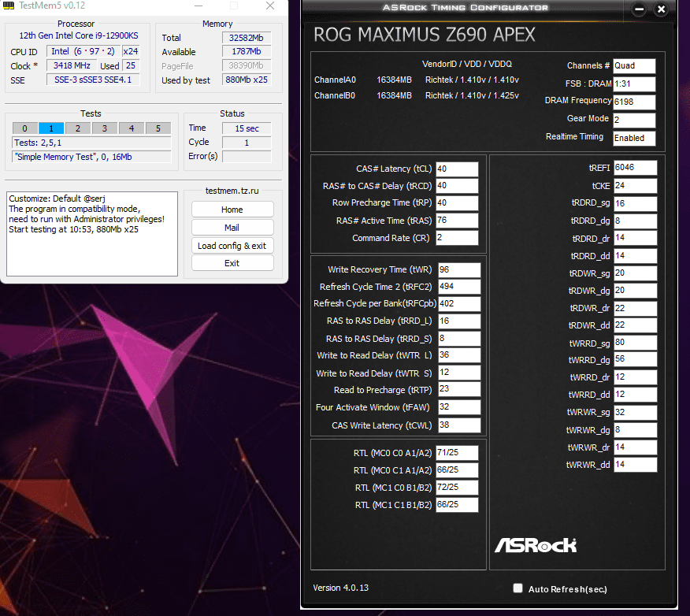690x616 pixels.
Task: Click the Exit button in TestMem5
Action: (232, 263)
